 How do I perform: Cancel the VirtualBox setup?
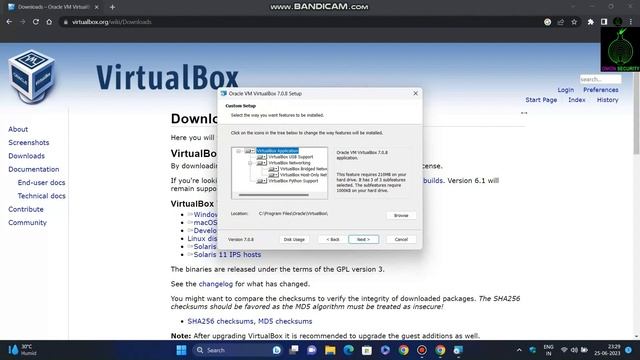click(401, 240)
